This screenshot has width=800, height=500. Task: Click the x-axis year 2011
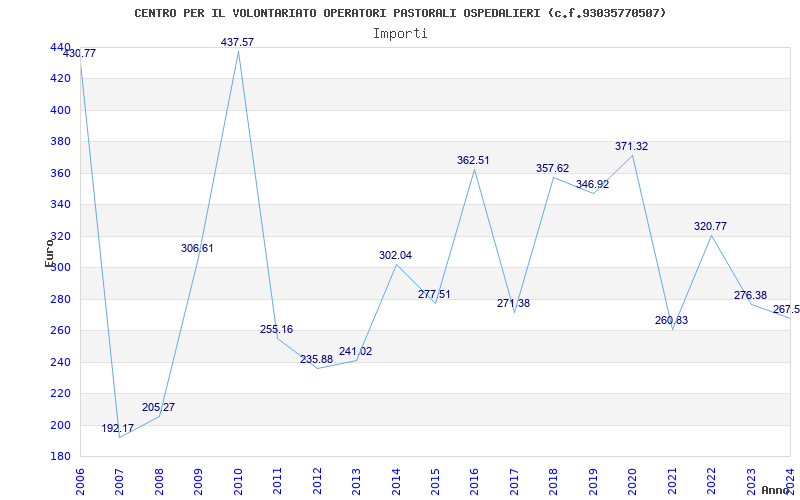coord(278,482)
